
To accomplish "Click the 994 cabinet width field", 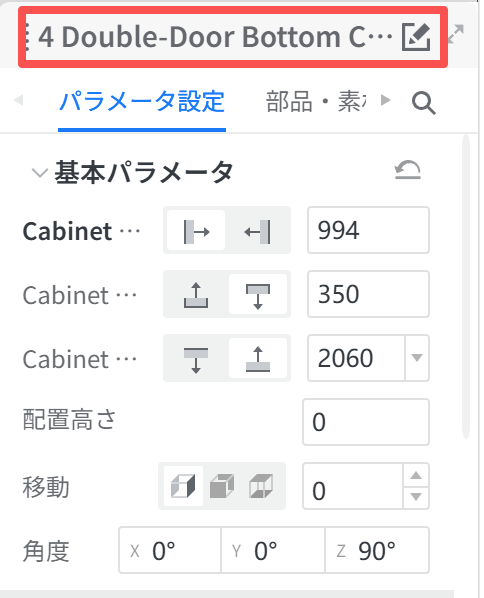I will click(368, 230).
